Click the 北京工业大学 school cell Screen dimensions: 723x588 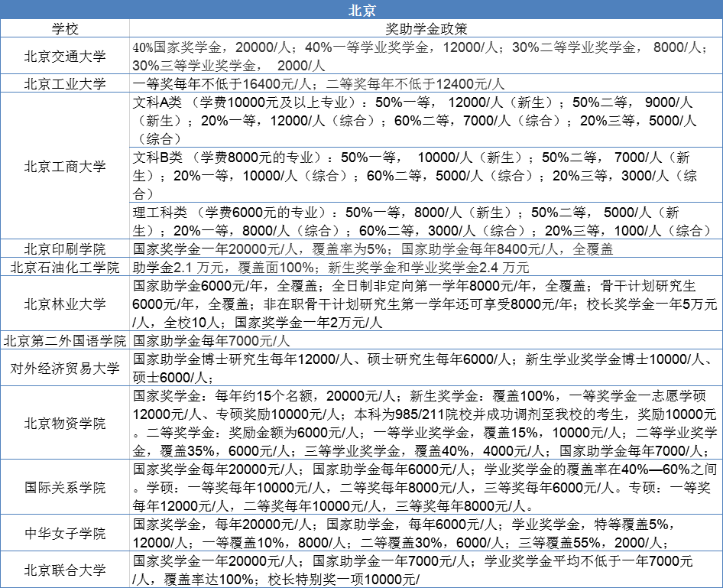(64, 83)
